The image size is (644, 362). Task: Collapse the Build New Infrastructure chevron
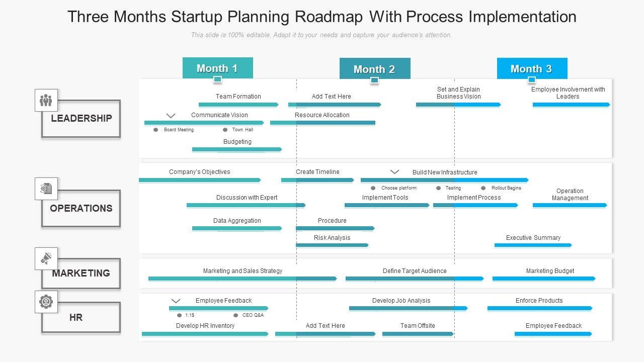(395, 172)
